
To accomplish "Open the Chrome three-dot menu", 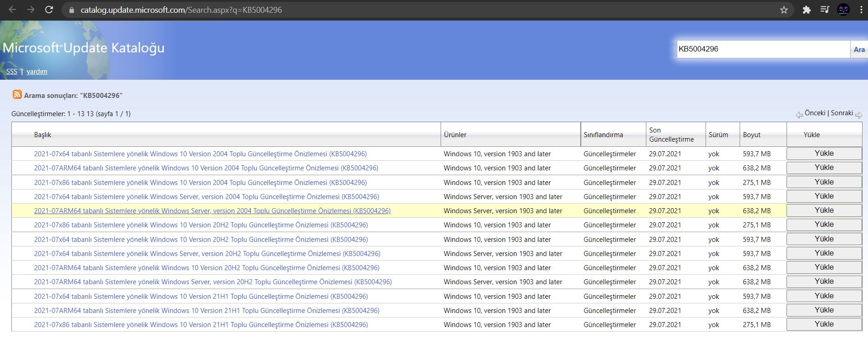I will click(861, 10).
